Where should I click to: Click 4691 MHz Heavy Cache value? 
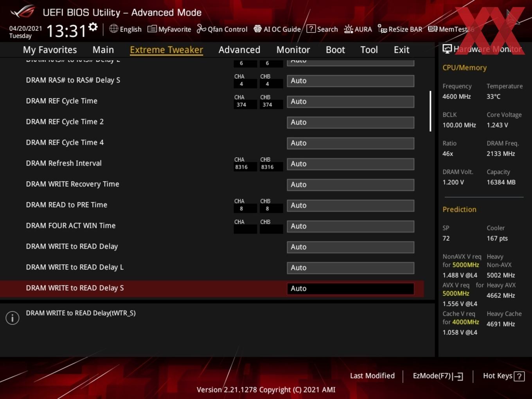[x=501, y=324]
